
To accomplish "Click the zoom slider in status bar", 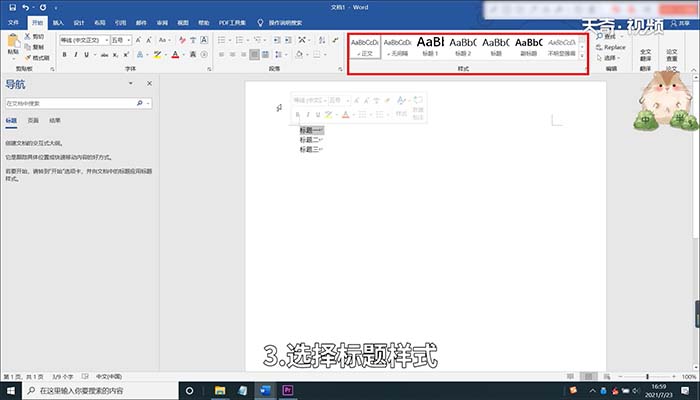I will pyautogui.click(x=648, y=377).
